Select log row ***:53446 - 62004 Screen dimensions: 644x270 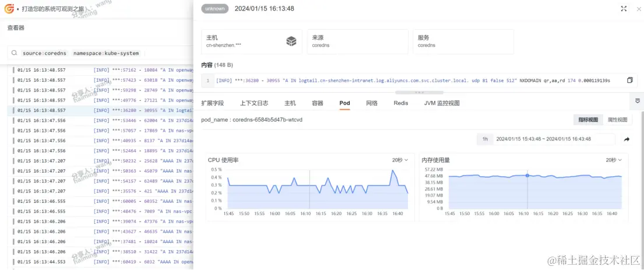[101, 120]
